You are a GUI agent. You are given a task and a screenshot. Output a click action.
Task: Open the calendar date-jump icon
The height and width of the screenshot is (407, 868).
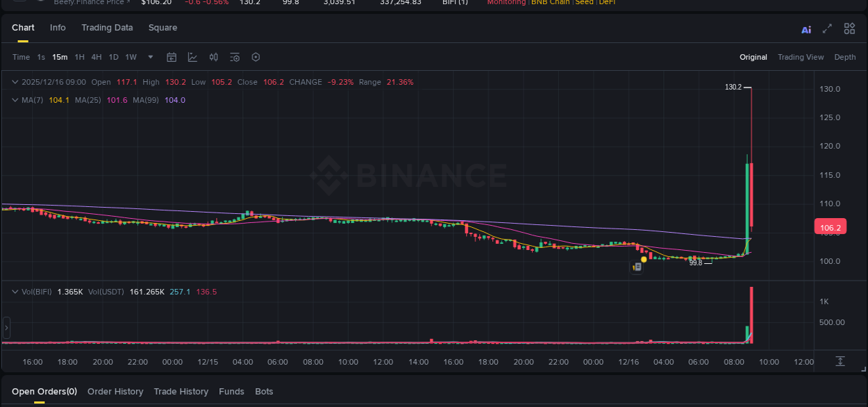click(x=172, y=57)
